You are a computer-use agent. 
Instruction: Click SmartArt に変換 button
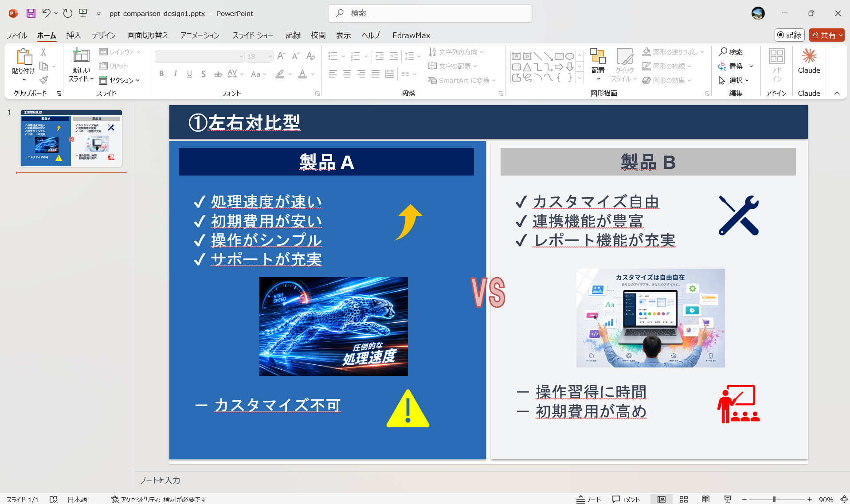pos(462,80)
